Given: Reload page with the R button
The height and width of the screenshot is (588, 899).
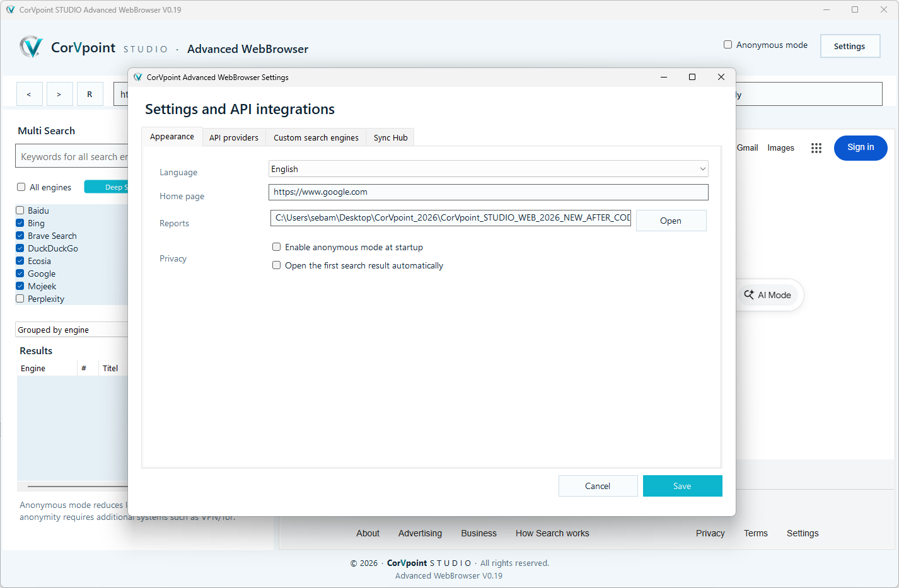Looking at the screenshot, I should (90, 94).
